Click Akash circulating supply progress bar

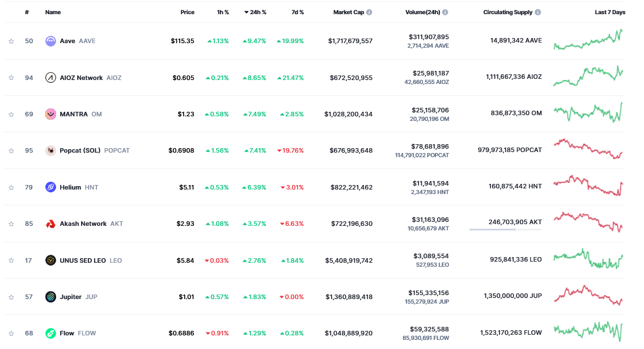pos(506,229)
